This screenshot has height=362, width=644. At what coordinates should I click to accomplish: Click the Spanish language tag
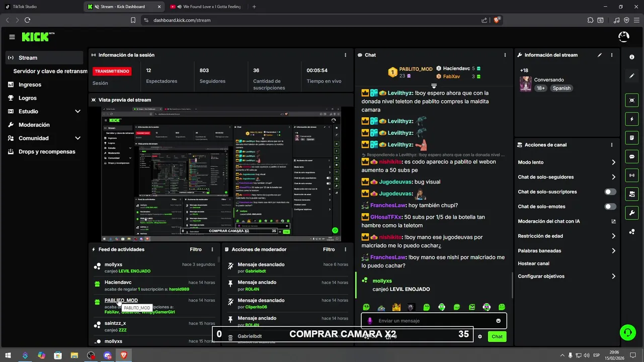pyautogui.click(x=561, y=88)
